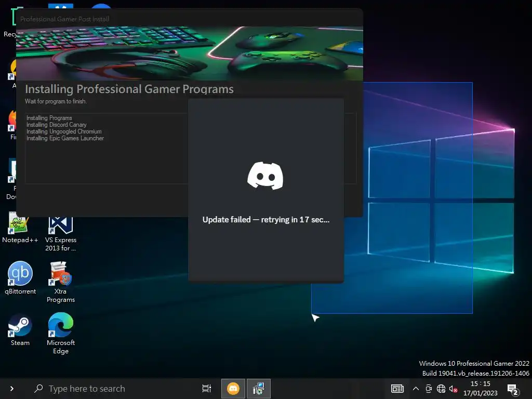The image size is (532, 399).
Task: Launch Microsoft Edge from the desktop
Action: tap(61, 334)
